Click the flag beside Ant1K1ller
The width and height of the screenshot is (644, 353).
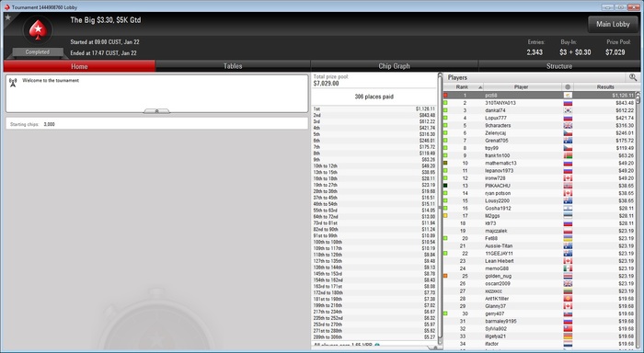[x=568, y=299]
